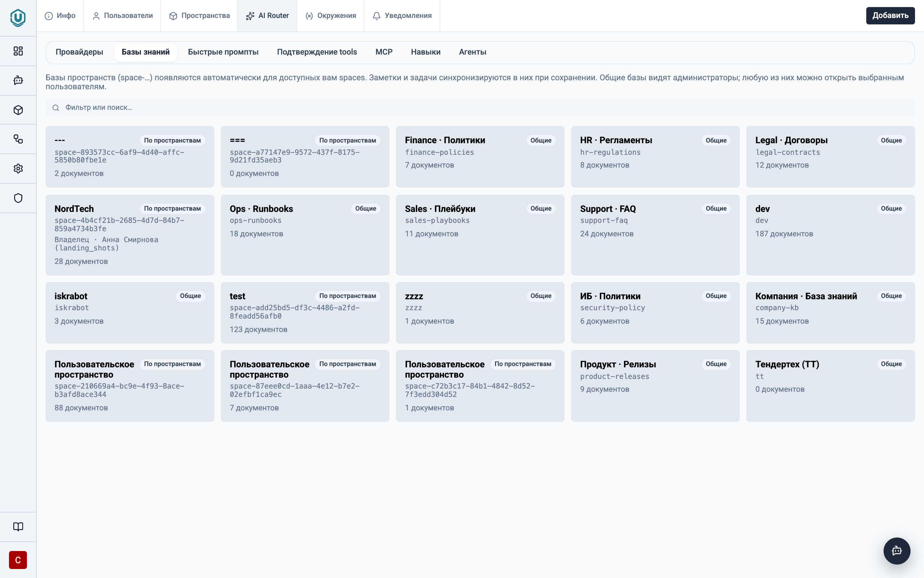This screenshot has width=924, height=578.
Task: Open the floating chat bot button
Action: point(896,551)
